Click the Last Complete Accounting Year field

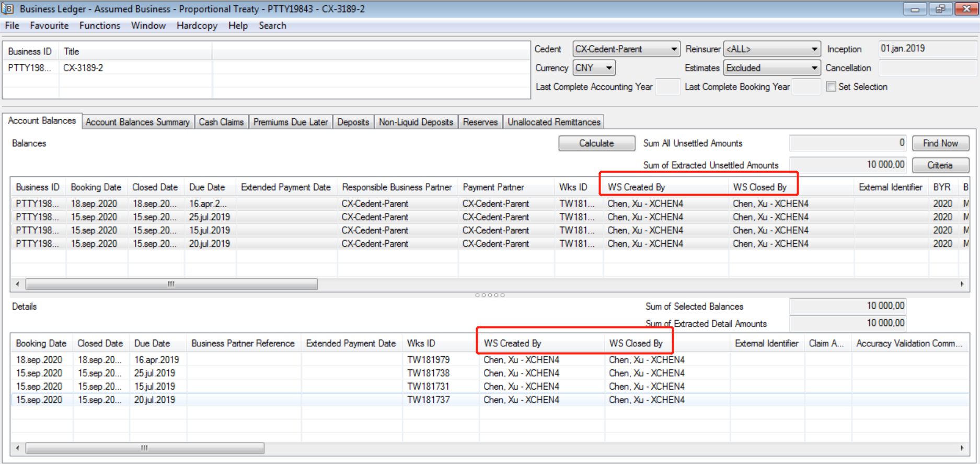[667, 87]
